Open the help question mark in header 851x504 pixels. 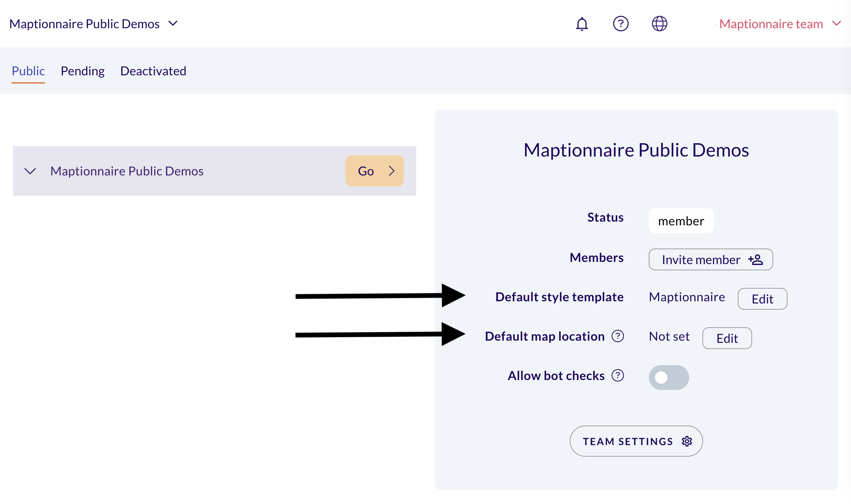click(620, 24)
